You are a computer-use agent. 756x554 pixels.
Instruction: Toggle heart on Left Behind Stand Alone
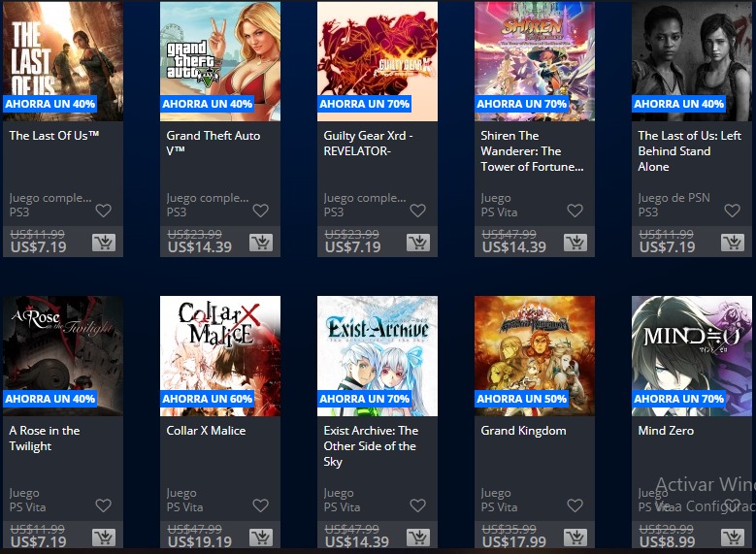[732, 211]
